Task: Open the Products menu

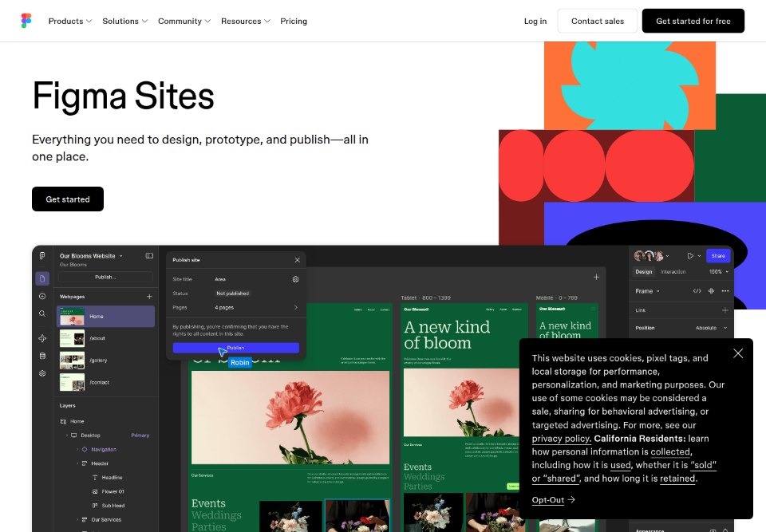Action: 70,21
